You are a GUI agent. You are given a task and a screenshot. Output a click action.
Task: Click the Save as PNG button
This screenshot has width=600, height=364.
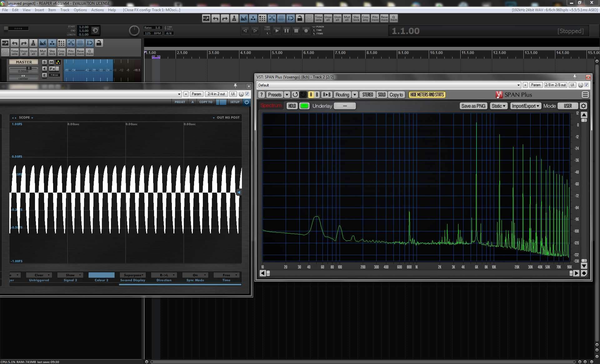click(473, 106)
